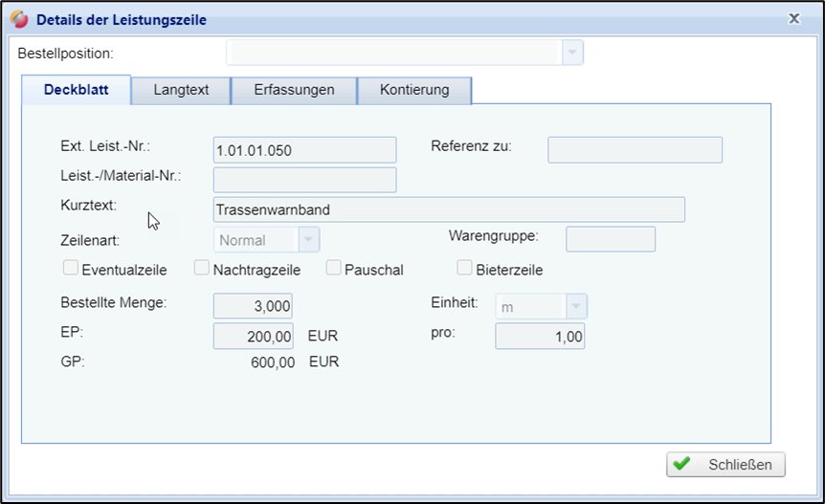
Task: Click the Ext. Leist.-Nr. field
Action: click(304, 150)
